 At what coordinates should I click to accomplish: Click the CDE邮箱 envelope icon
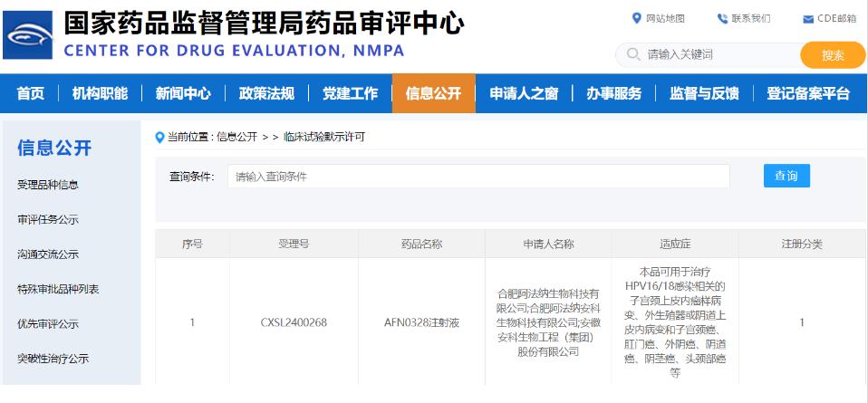808,19
